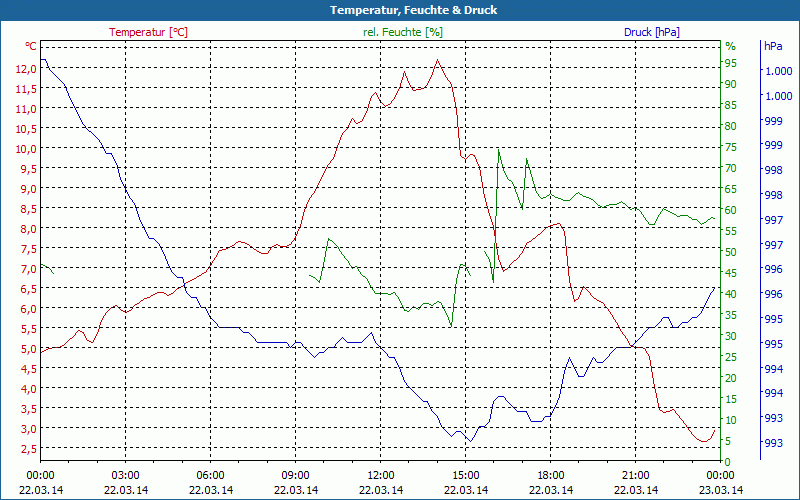
Task: Click the blue 'Druck [hPa]' legend label
Action: [x=652, y=32]
